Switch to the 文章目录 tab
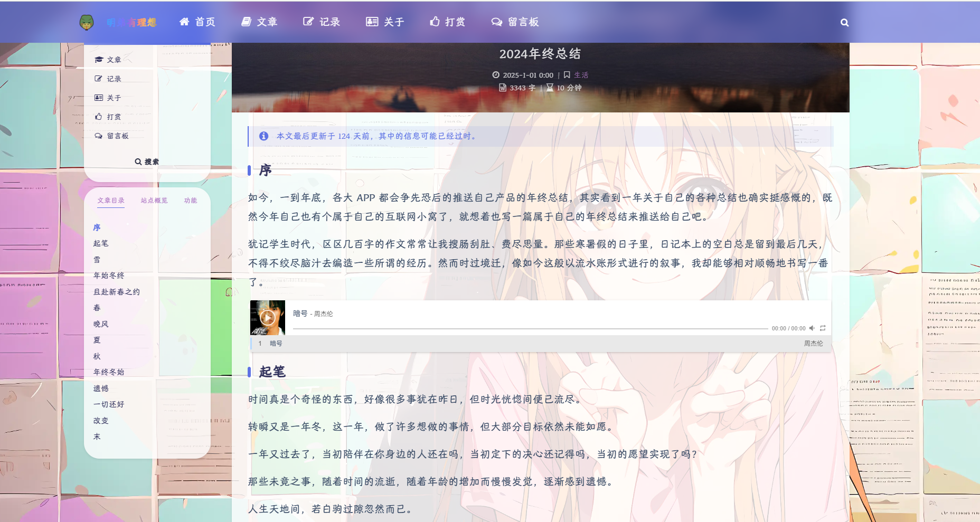 111,201
